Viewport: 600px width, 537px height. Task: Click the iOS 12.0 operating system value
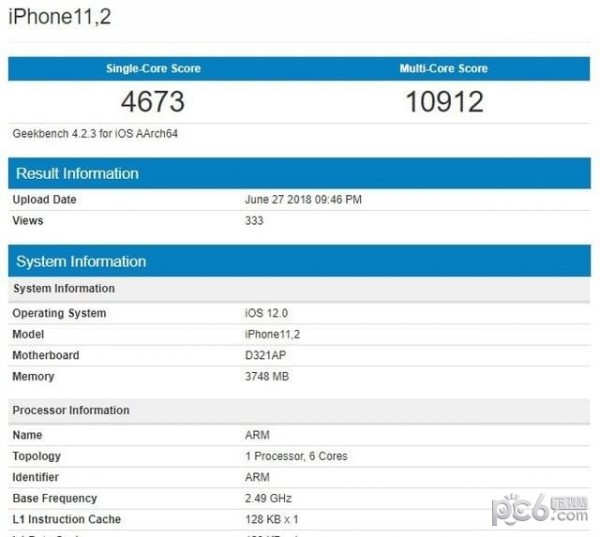[x=265, y=313]
